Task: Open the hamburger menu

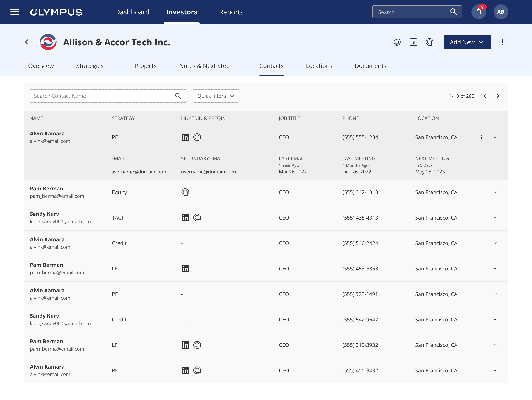Action: (15, 12)
